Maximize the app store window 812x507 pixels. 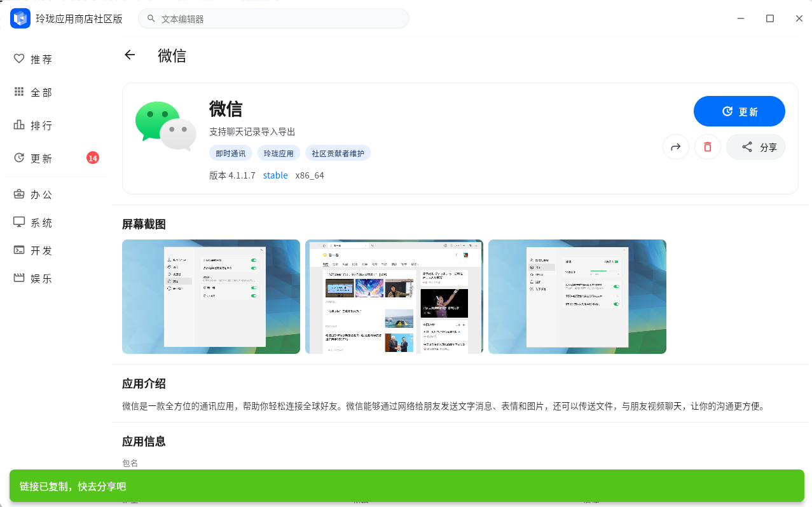point(770,18)
